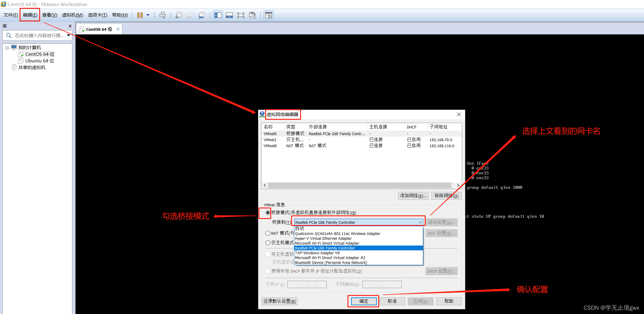644x314 pixels.
Task: Click the 子网地址 column header
Action: (444, 127)
